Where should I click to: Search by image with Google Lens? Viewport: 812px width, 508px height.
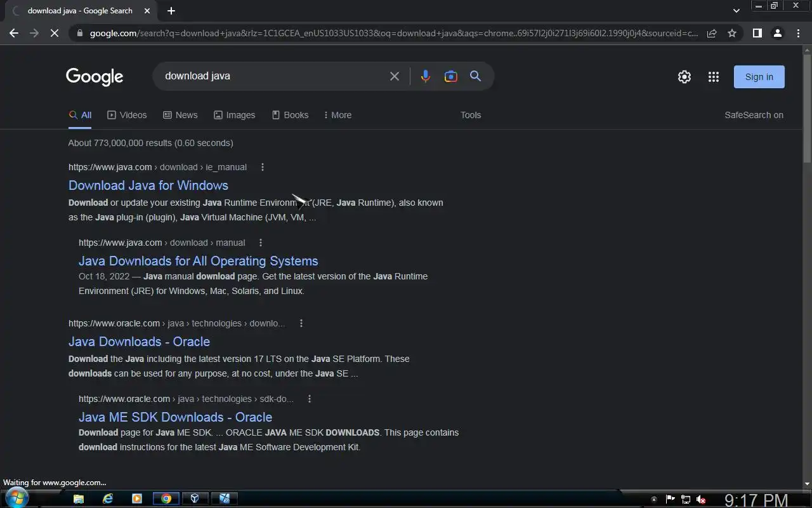451,76
